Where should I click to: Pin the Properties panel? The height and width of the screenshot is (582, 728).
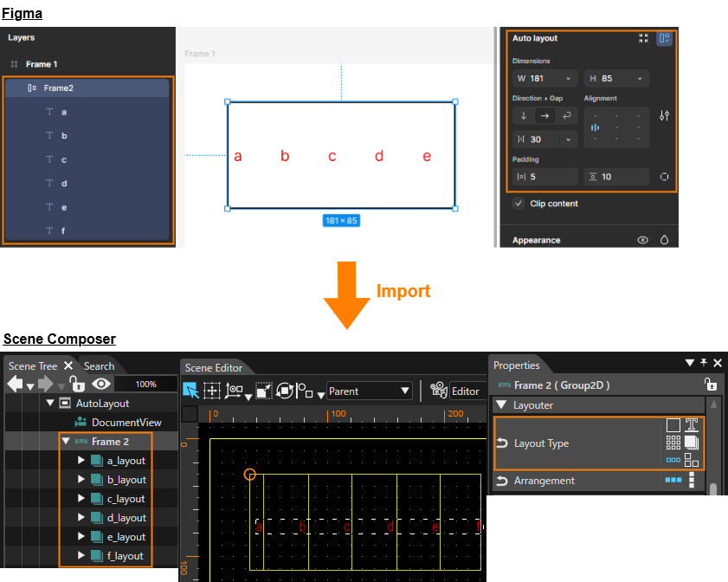click(704, 363)
